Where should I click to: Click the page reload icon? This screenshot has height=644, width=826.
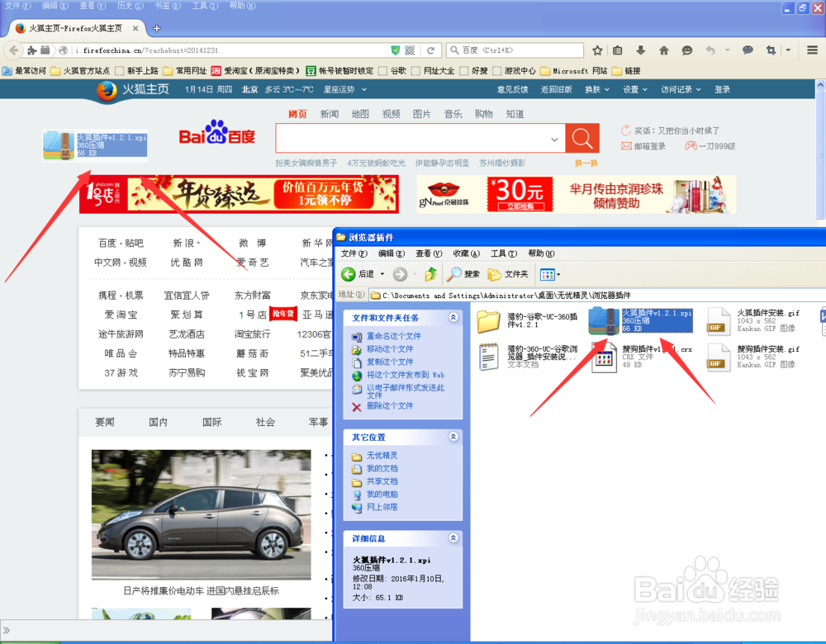(x=429, y=50)
